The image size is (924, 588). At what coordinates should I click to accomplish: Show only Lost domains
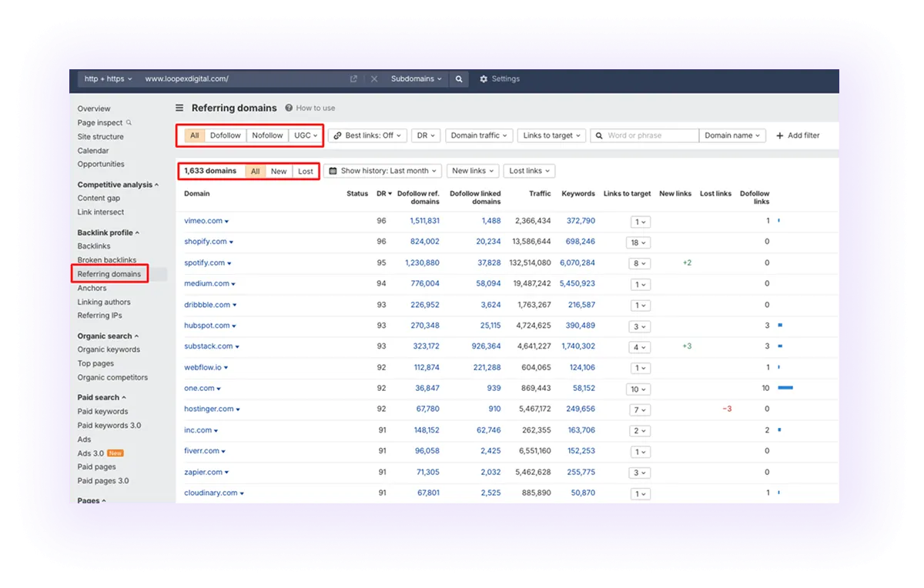(x=306, y=172)
